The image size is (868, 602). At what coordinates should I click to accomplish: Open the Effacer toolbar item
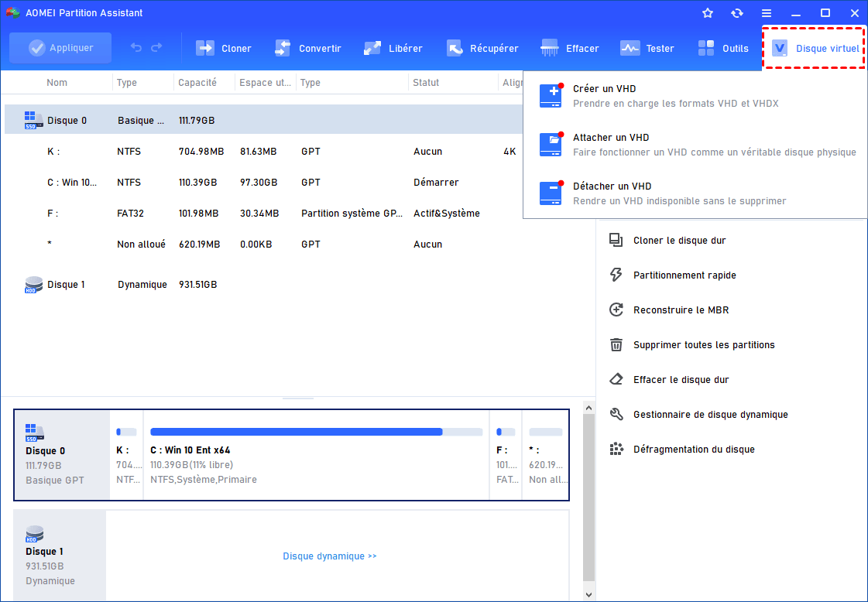pos(570,49)
